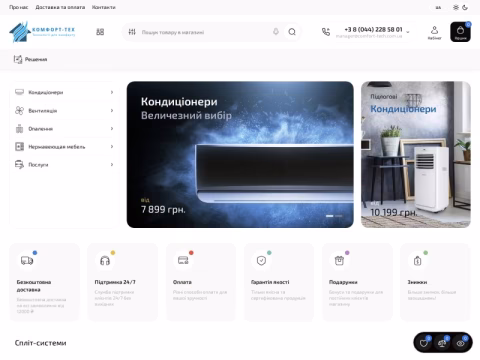Screen dimensions: 480x360
Task: Select Кондиціонери in the sidebar menu
Action: click(x=46, y=92)
